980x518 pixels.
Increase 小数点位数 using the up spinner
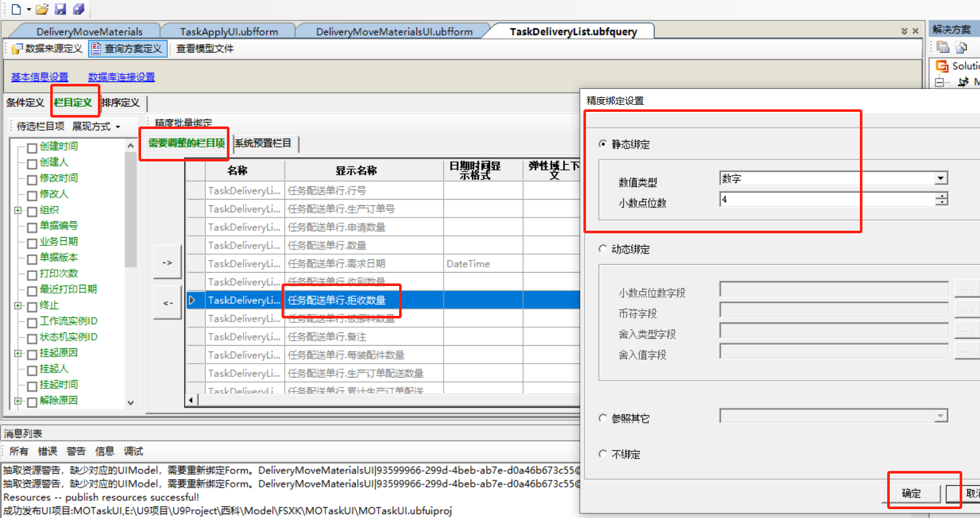click(941, 195)
